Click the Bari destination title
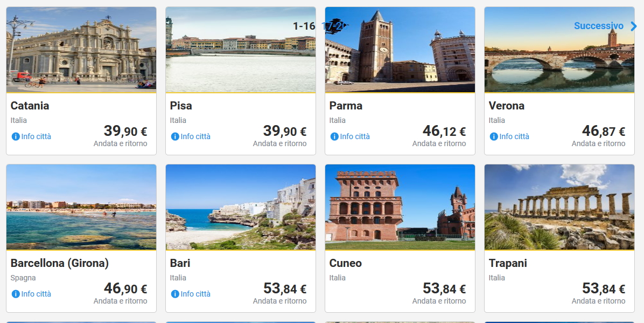Screen dimensions: 644x323 (x=180, y=263)
